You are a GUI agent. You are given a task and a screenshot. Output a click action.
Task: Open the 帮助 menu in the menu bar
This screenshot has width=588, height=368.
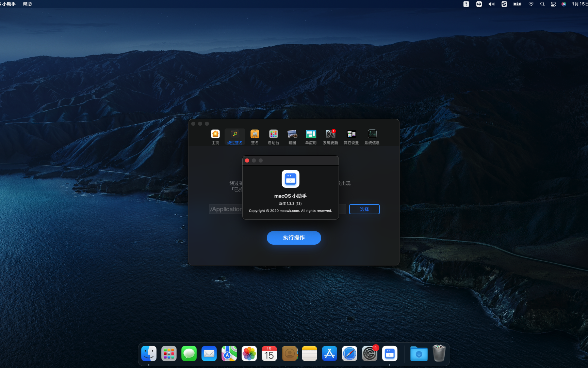27,4
